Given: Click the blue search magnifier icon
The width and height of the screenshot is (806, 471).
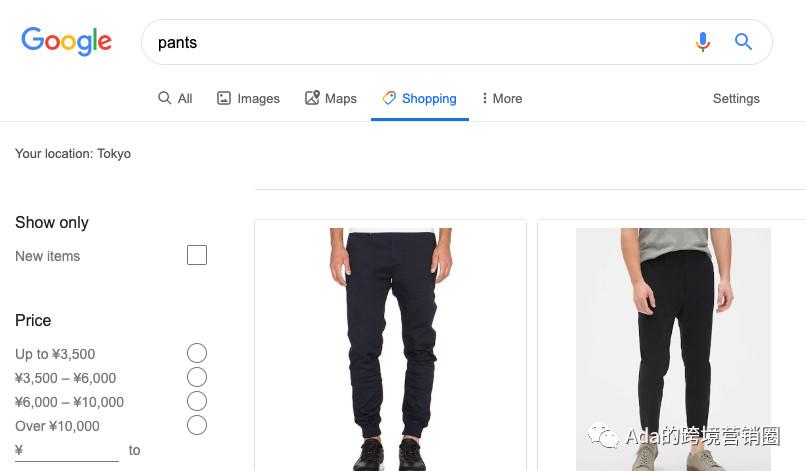Looking at the screenshot, I should click(743, 42).
